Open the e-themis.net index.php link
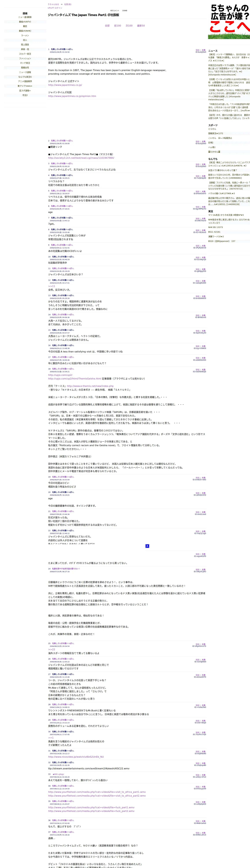250x868 pixels. coord(90,386)
